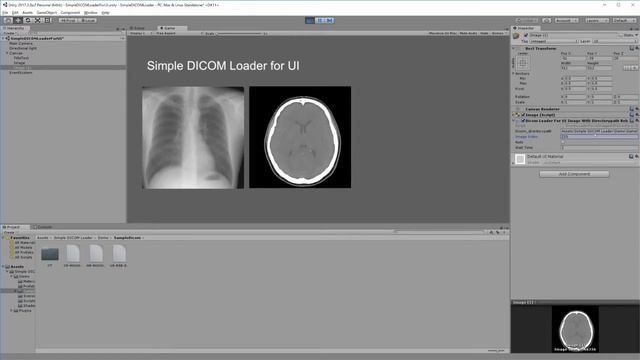Open the Layers dropdown
The height and width of the screenshot is (360, 640).
pos(596,20)
